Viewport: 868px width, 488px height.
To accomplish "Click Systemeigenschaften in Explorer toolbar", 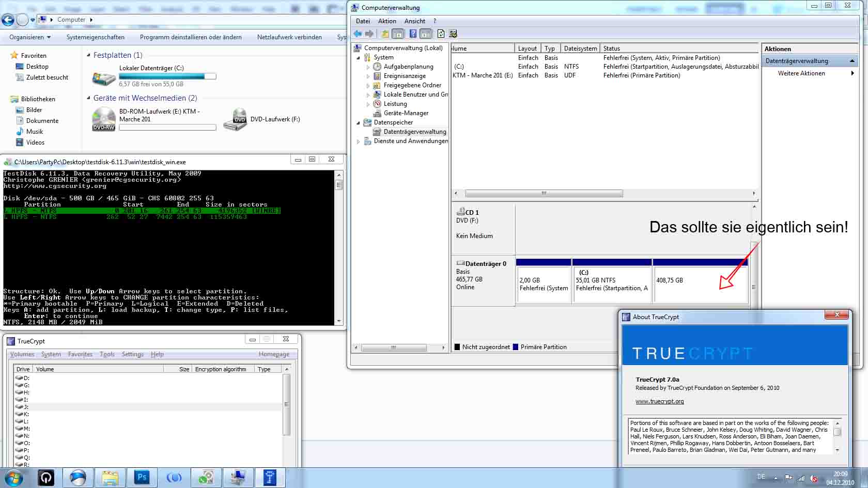I will pyautogui.click(x=96, y=37).
